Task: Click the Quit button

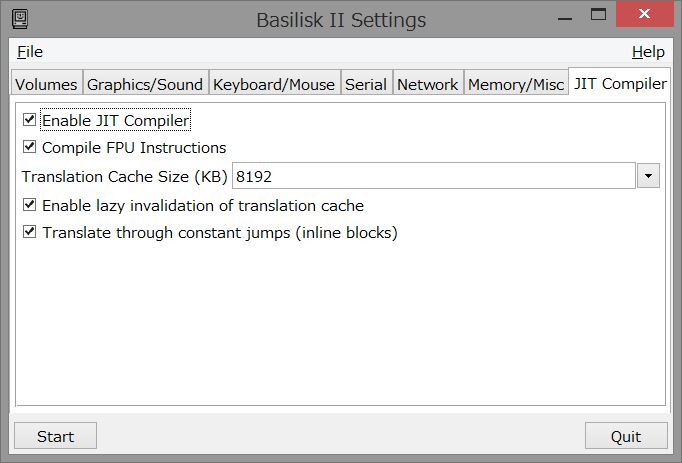Action: (626, 436)
